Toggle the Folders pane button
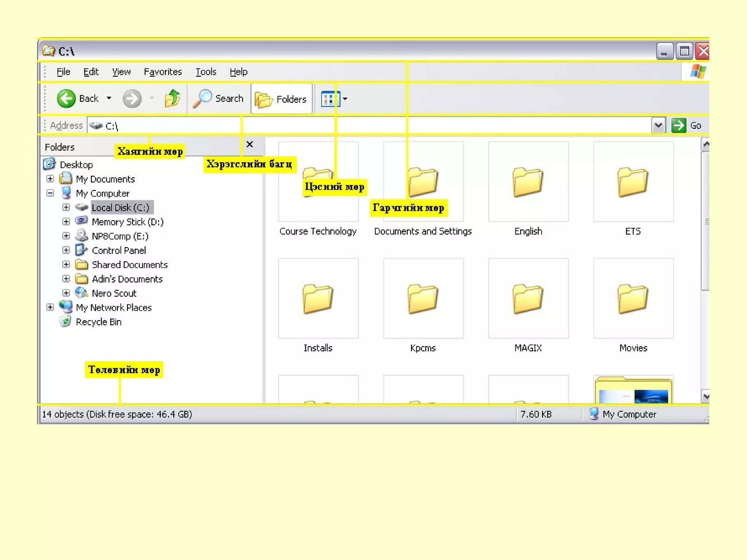 tap(281, 99)
